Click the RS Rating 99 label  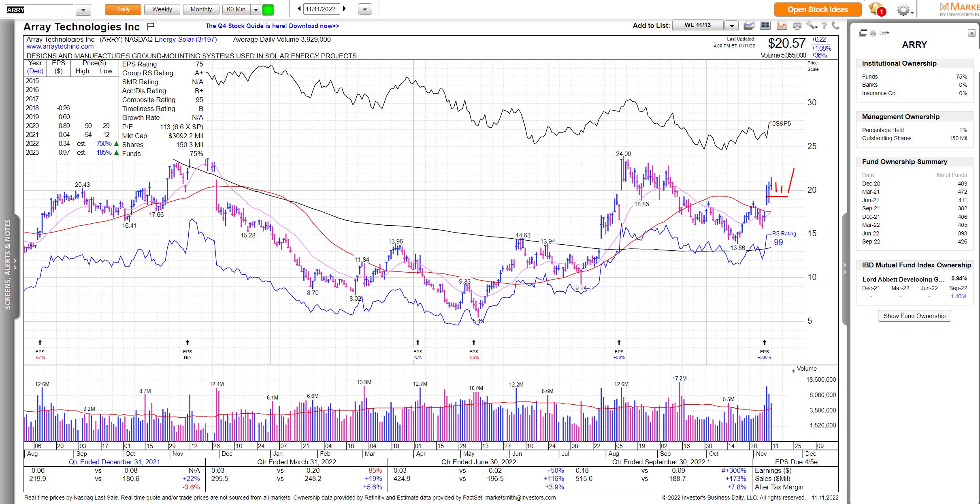tap(784, 238)
